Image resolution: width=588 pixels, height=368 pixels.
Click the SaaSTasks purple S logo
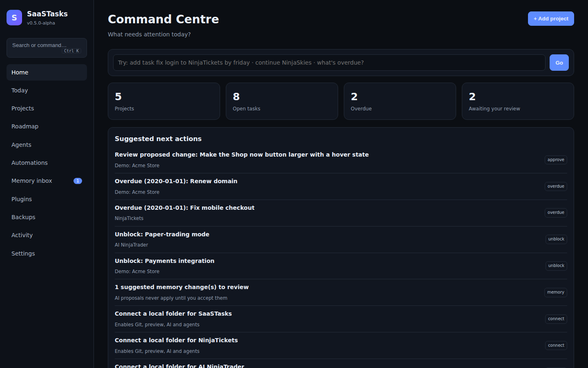click(14, 18)
